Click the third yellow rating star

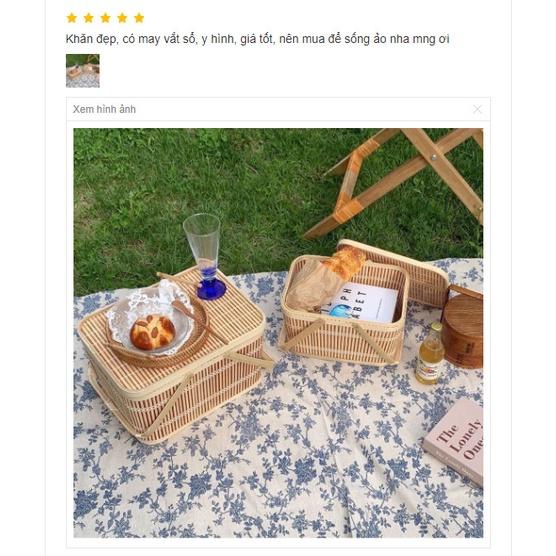click(105, 18)
